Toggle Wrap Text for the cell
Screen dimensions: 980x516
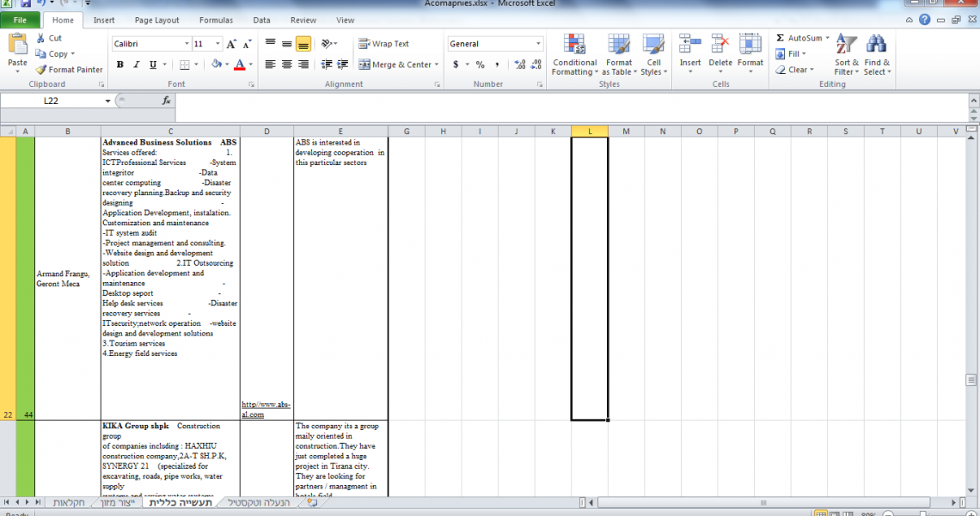pos(383,44)
